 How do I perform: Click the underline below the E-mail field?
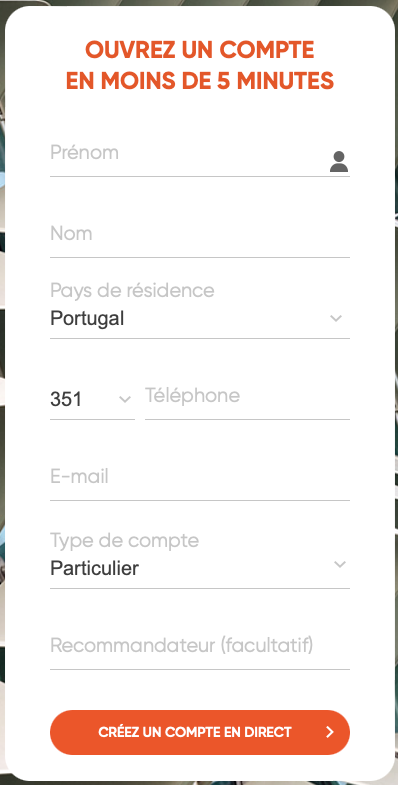(200, 500)
